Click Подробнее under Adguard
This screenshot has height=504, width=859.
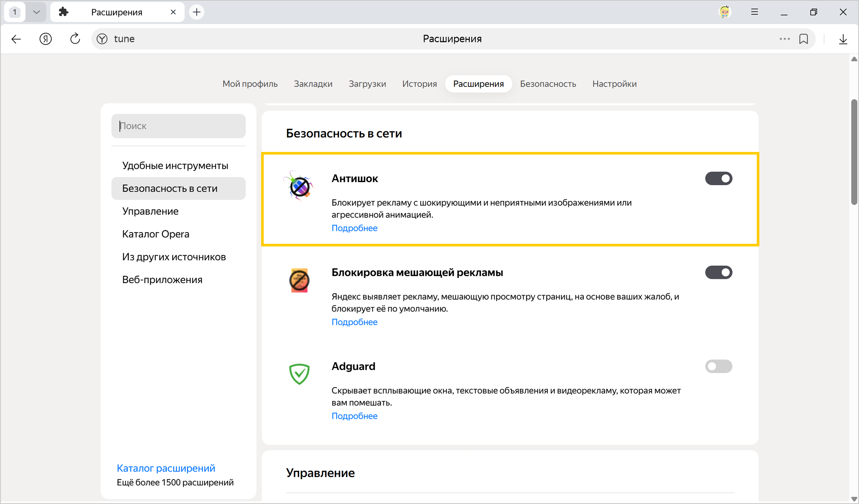[354, 416]
